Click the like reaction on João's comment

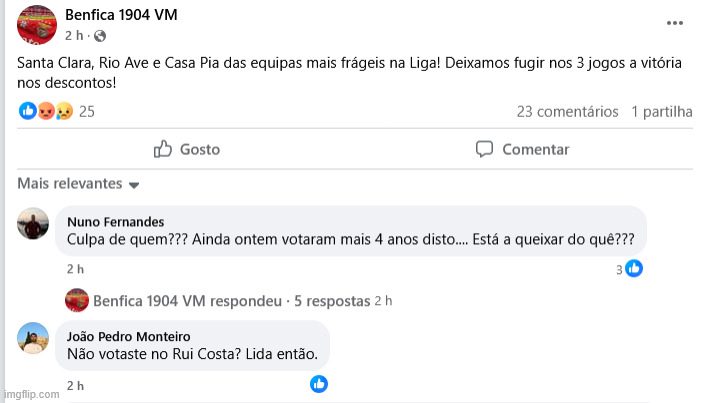pos(319,383)
